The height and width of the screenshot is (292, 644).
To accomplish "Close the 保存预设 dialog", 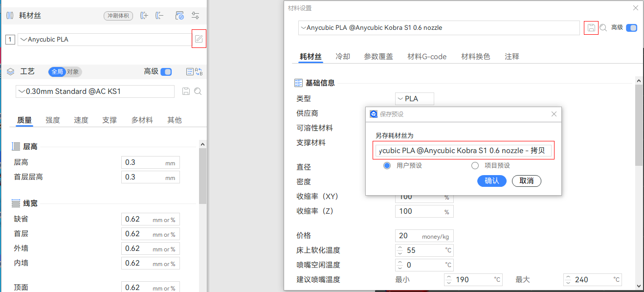I will tap(554, 114).
